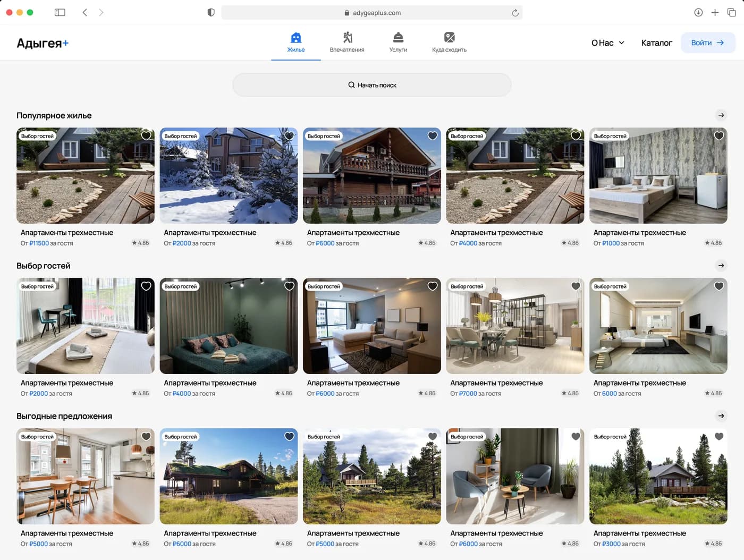Expand Популярное жилье section with arrow

[x=721, y=115]
